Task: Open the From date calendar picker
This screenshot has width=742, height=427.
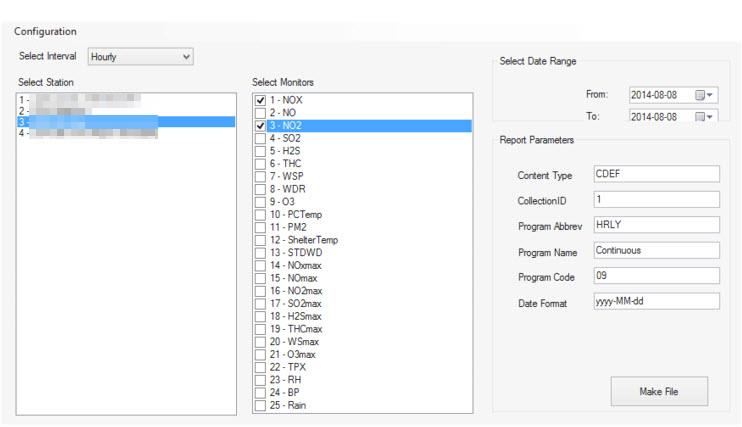Action: click(x=706, y=95)
